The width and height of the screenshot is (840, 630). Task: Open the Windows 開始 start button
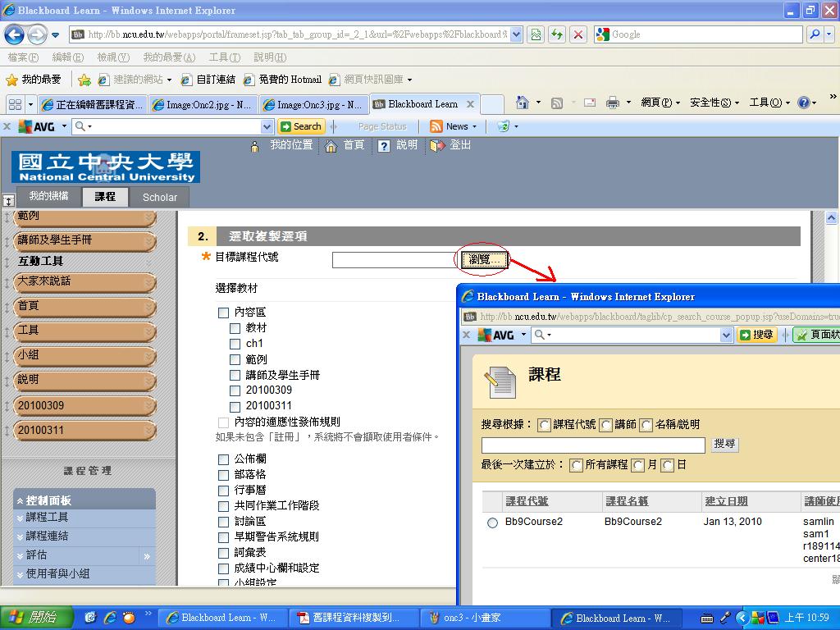click(x=33, y=618)
